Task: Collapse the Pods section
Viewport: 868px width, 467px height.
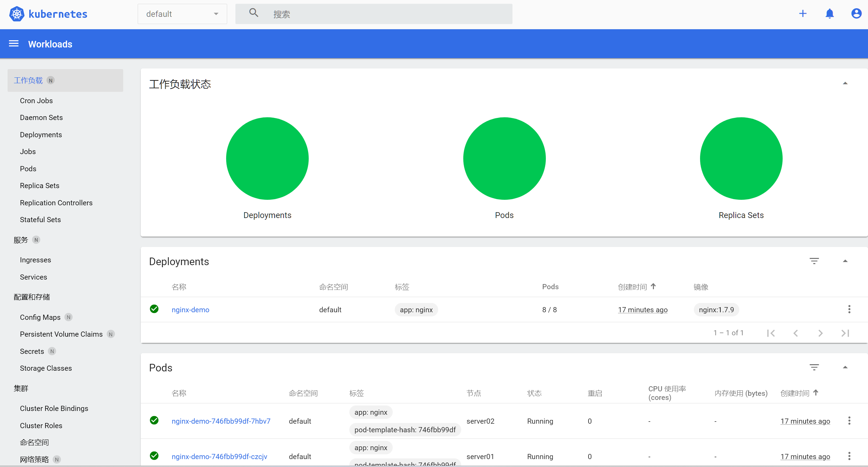Action: tap(845, 367)
